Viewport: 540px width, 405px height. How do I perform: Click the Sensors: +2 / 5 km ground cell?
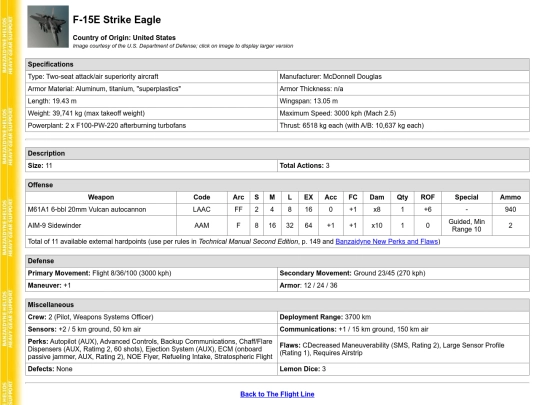point(152,329)
